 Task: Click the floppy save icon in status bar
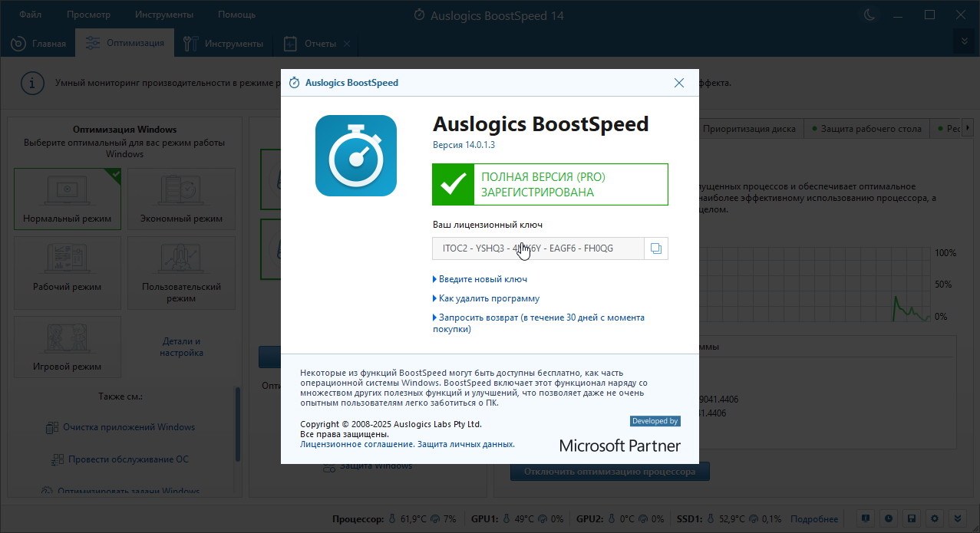click(910, 518)
